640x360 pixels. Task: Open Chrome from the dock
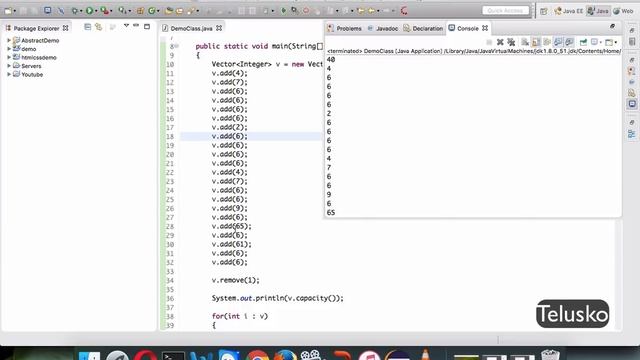[257, 356]
